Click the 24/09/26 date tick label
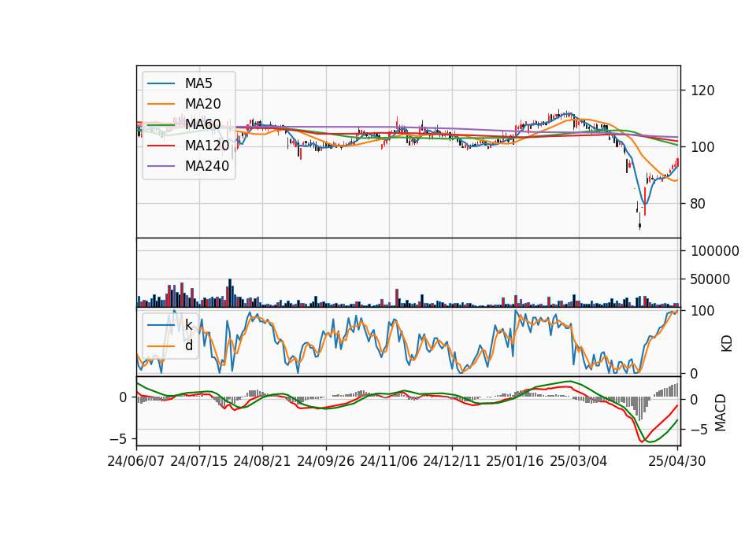This screenshot has width=756, height=543. click(x=325, y=461)
